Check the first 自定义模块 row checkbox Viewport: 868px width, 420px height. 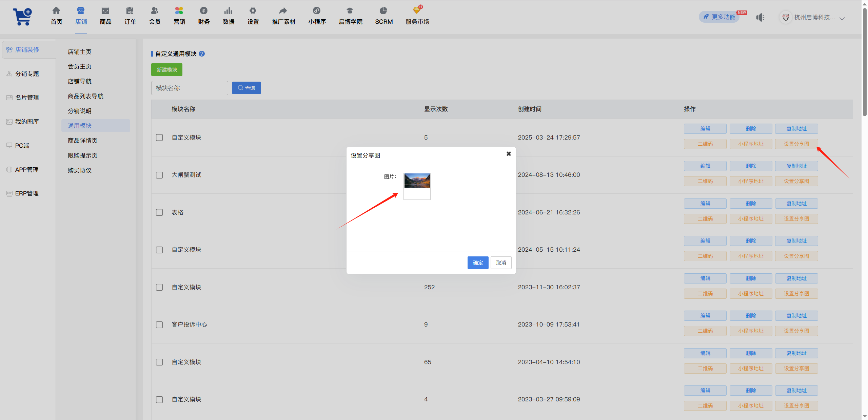click(x=159, y=138)
